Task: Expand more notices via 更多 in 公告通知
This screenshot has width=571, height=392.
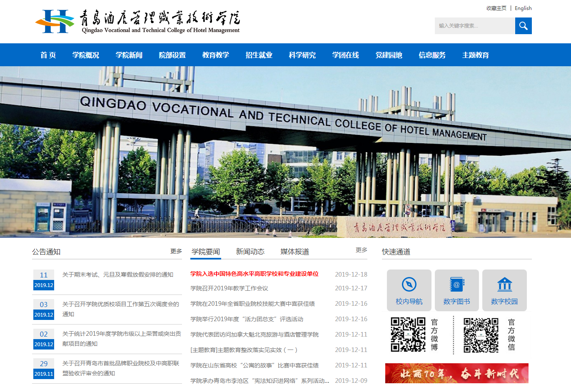Action: (175, 251)
